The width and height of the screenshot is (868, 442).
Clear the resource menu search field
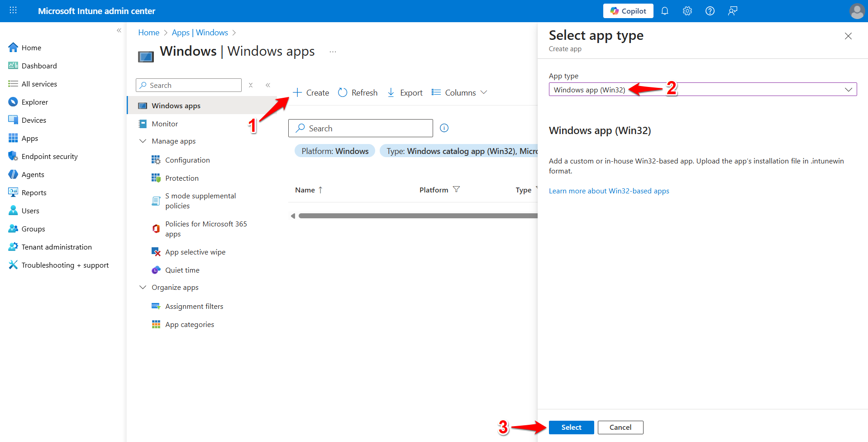[251, 85]
